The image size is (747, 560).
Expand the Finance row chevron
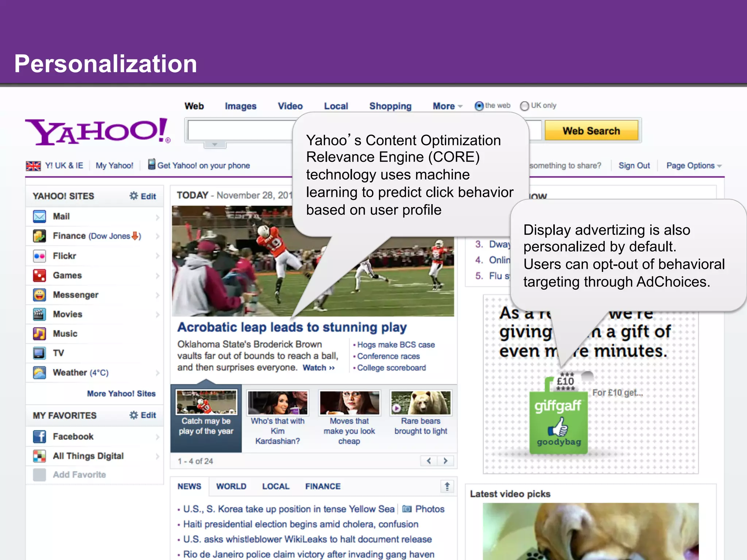[158, 236]
